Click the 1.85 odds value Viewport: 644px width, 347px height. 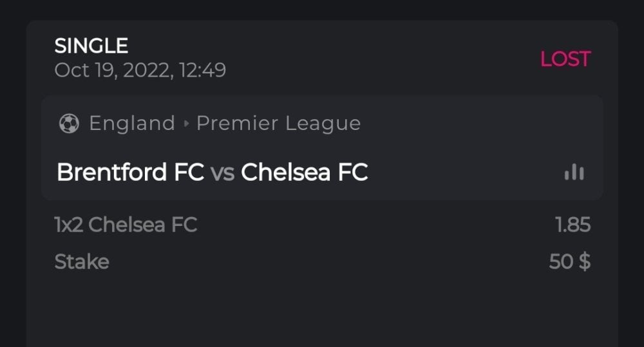[573, 225]
